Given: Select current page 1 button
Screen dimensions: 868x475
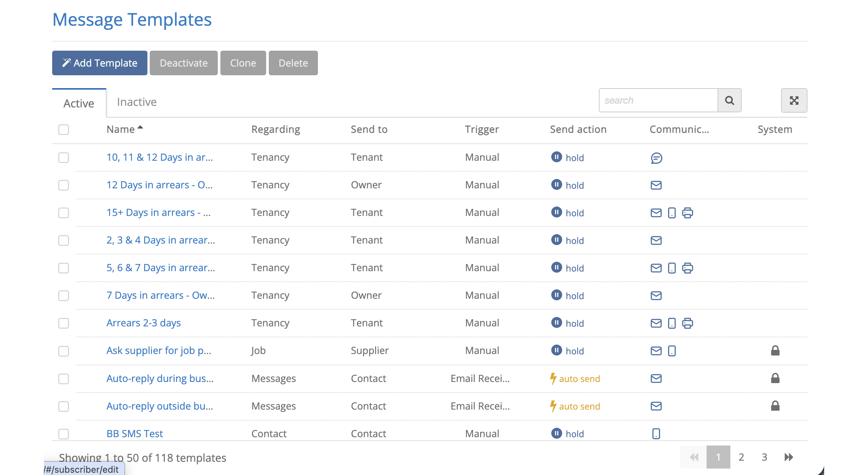Looking at the screenshot, I should (x=718, y=457).
